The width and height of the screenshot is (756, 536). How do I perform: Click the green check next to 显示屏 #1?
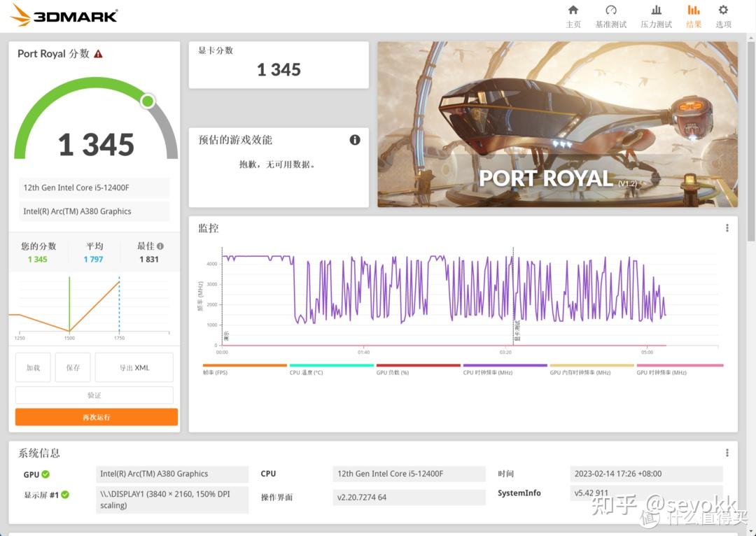pos(65,494)
